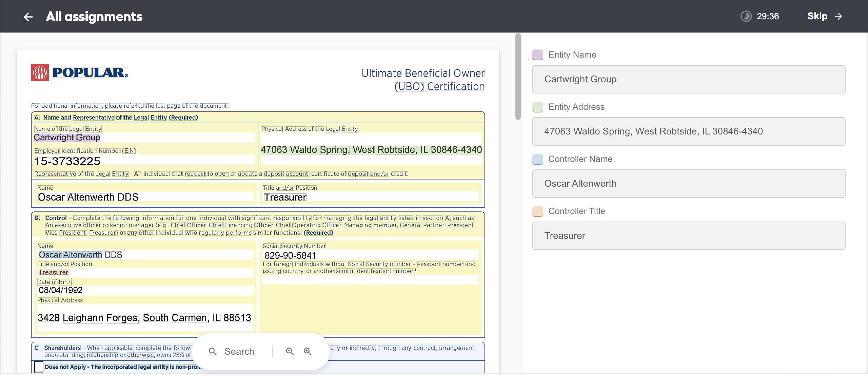Zoom in on the document
The width and height of the screenshot is (868, 376).
[x=308, y=351]
